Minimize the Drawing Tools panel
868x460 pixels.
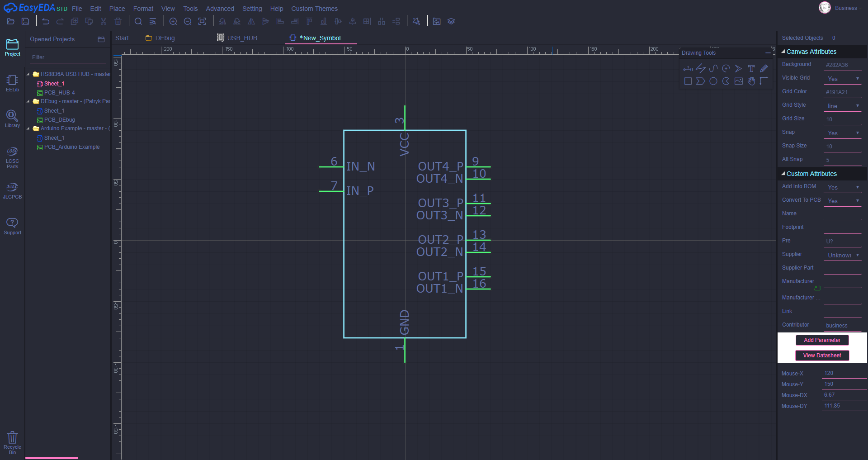point(768,53)
